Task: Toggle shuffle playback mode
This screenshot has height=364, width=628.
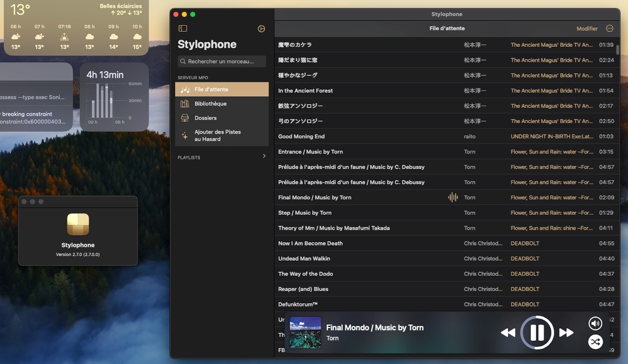Action: pos(595,342)
